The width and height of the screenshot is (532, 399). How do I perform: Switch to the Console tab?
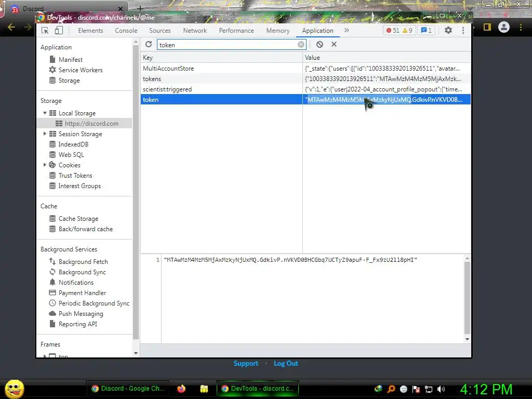pos(126,31)
